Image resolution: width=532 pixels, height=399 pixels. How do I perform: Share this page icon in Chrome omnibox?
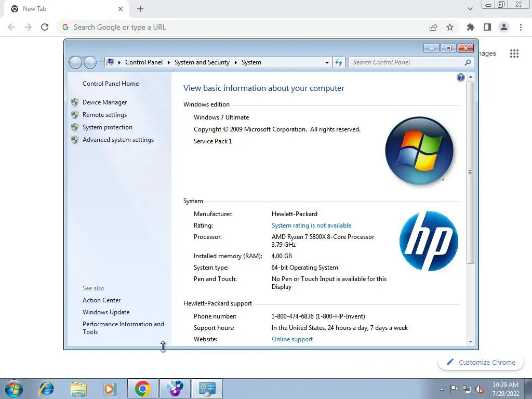tap(433, 27)
